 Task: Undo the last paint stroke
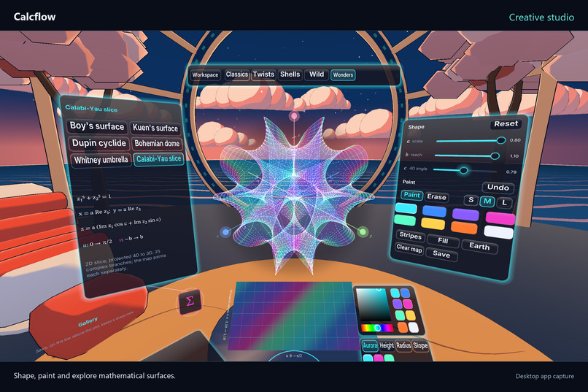coord(498,187)
